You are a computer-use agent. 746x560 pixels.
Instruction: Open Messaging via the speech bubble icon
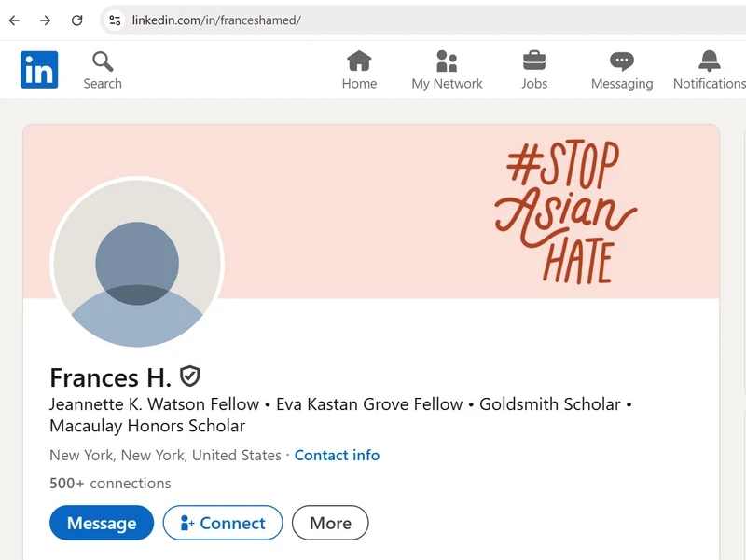(x=621, y=60)
